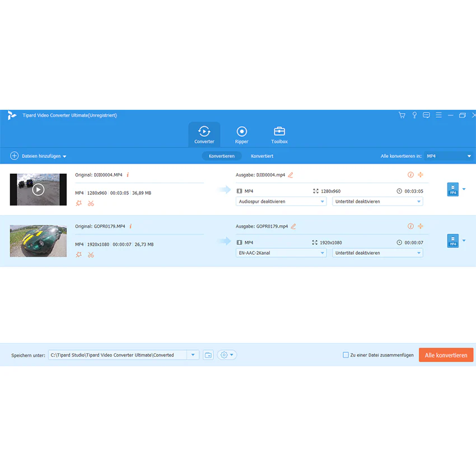Open Alle konvertieren in MP4 dropdown
Screen dimensions: 476x476
click(449, 156)
